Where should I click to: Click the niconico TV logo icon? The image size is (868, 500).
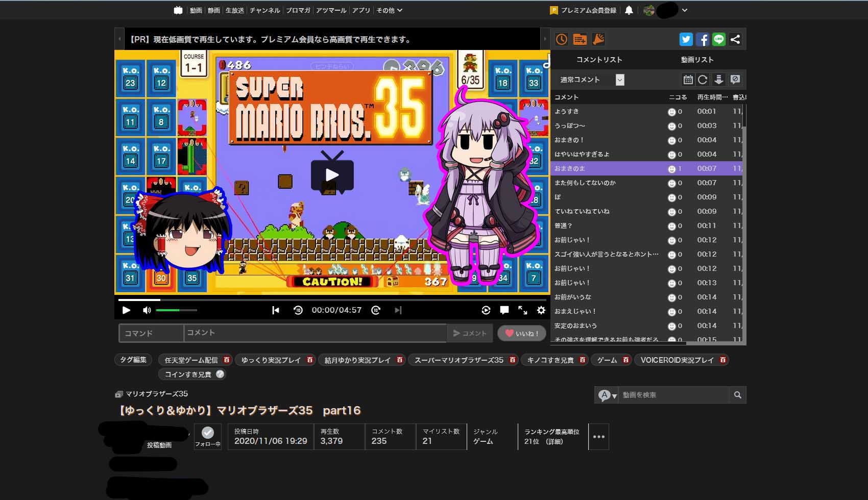click(178, 10)
